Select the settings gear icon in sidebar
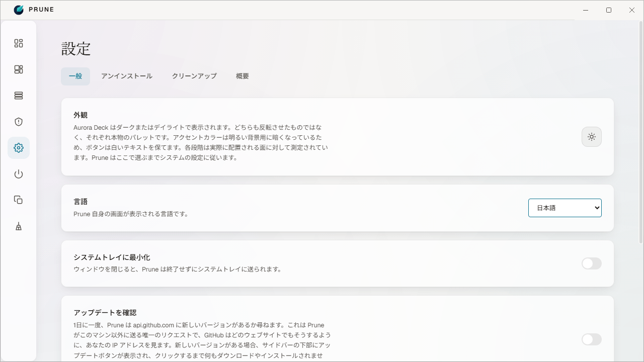Screen dimensions: 644x362 19,148
